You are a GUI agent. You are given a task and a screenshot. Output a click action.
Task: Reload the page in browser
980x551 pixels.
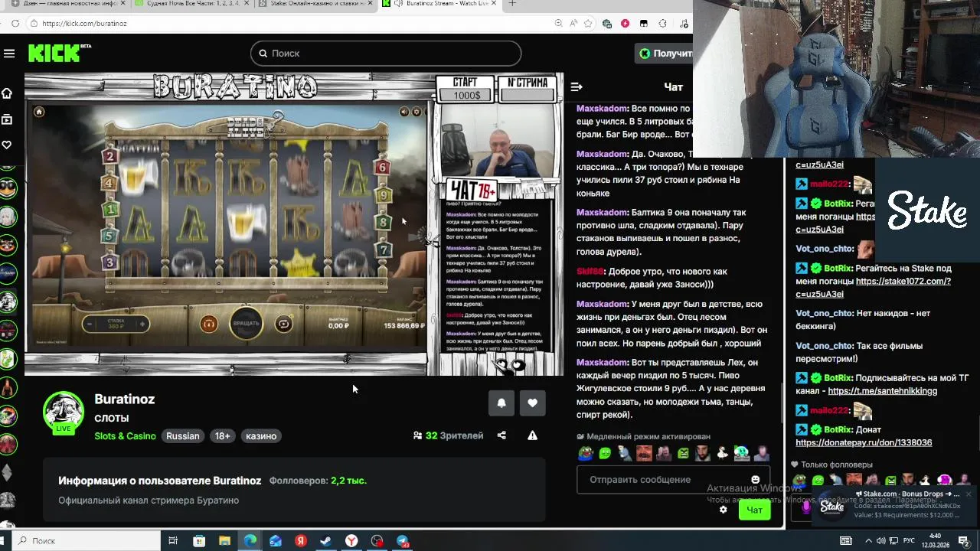[15, 24]
